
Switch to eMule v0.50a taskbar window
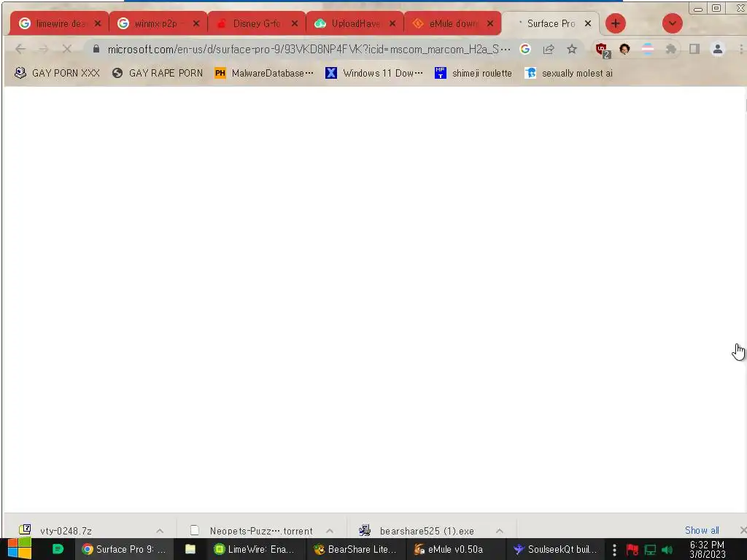pos(455,549)
